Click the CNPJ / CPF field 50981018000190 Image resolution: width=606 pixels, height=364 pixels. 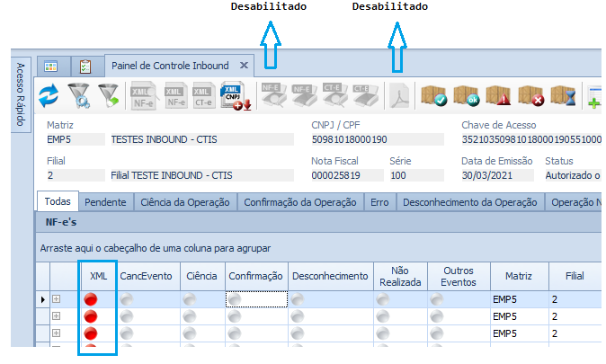click(x=378, y=139)
